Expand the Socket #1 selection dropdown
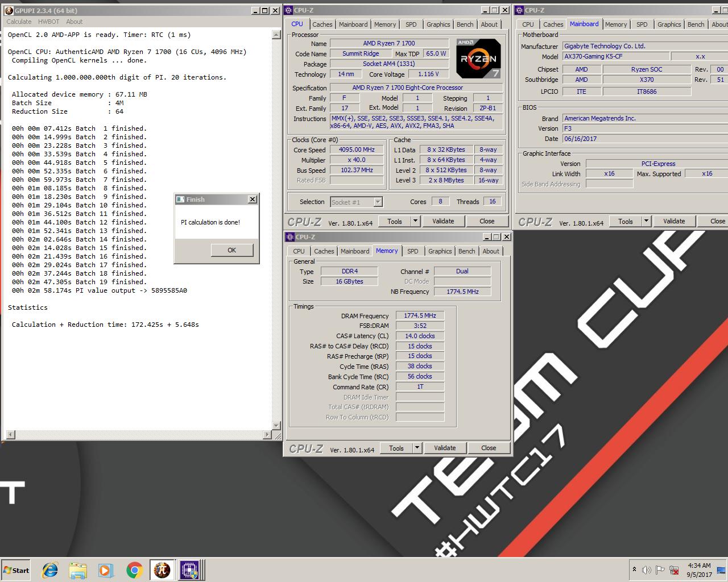 378,202
